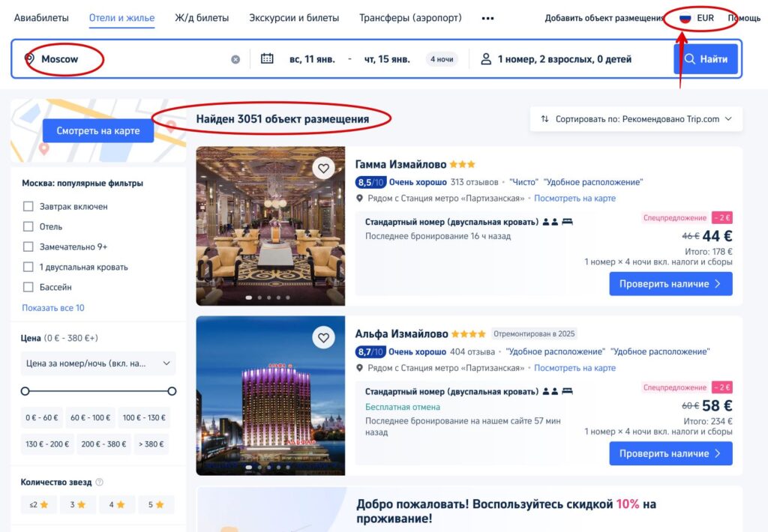Screen dimensions: 768x532
Task: Switch to the «Авиабилеты» tab
Action: 41,17
